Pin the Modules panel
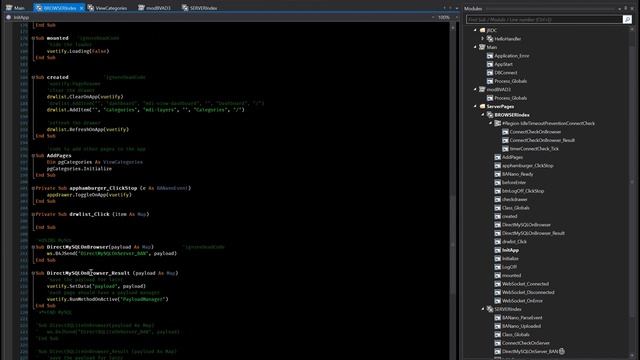Screen dimensions: 640x360 point(625,8)
